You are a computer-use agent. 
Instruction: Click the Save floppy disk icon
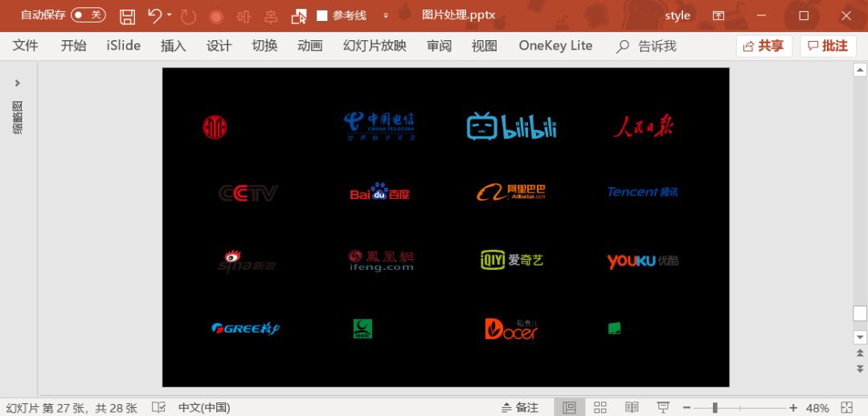click(x=127, y=17)
